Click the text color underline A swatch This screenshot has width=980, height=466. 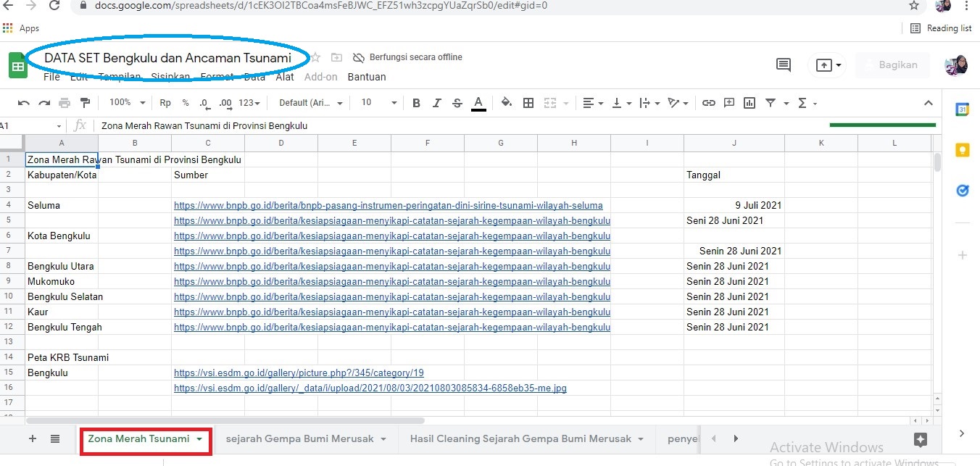pyautogui.click(x=478, y=103)
